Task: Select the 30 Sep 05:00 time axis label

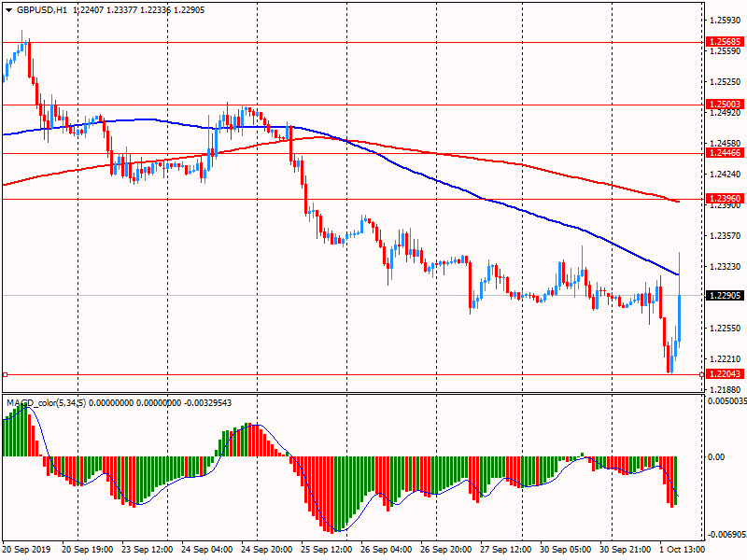Action: point(566,550)
